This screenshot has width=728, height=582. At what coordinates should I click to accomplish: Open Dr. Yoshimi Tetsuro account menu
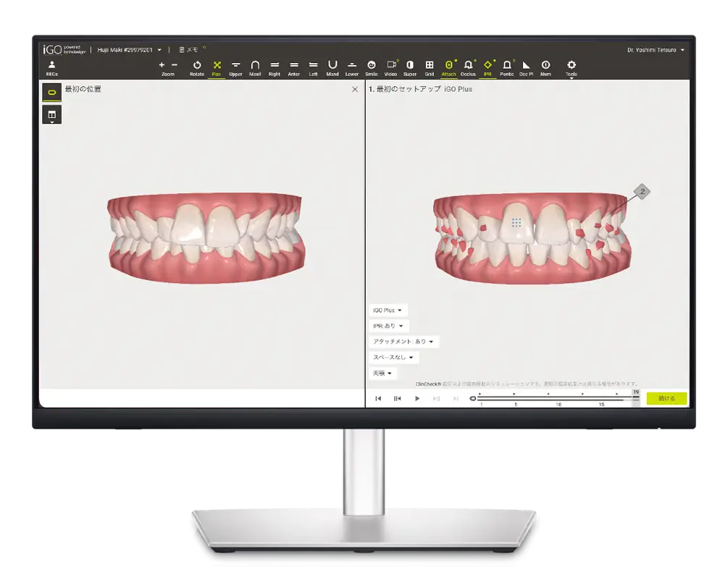(x=656, y=50)
